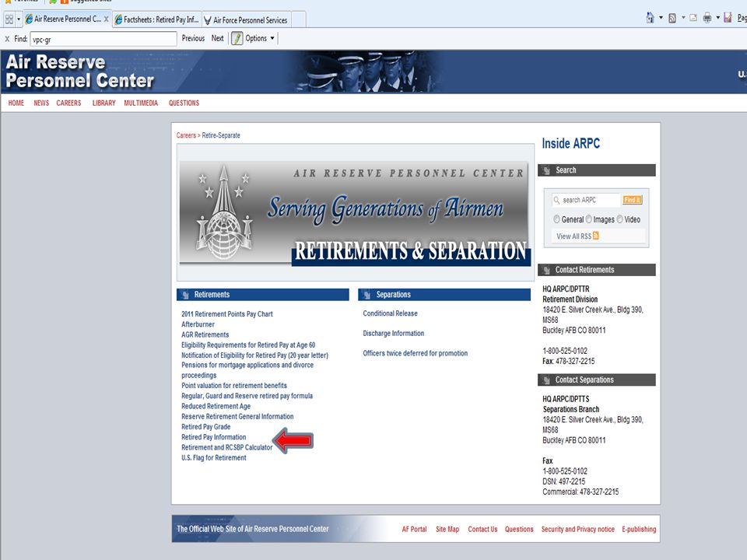Close the Find bar
The image size is (747, 560).
point(7,39)
